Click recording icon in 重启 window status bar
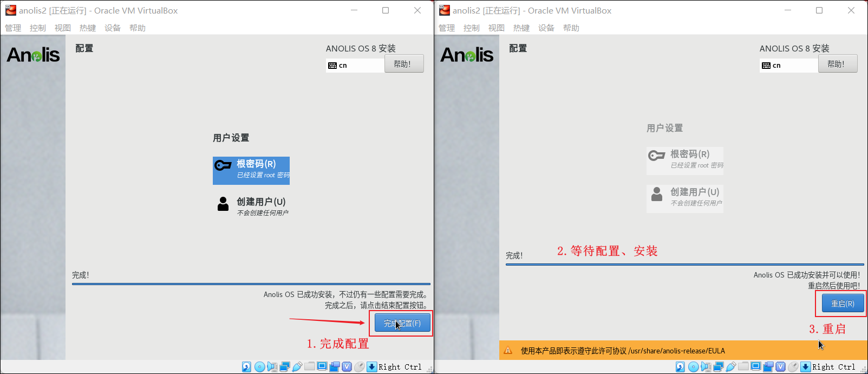This screenshot has height=374, width=868. (x=768, y=367)
